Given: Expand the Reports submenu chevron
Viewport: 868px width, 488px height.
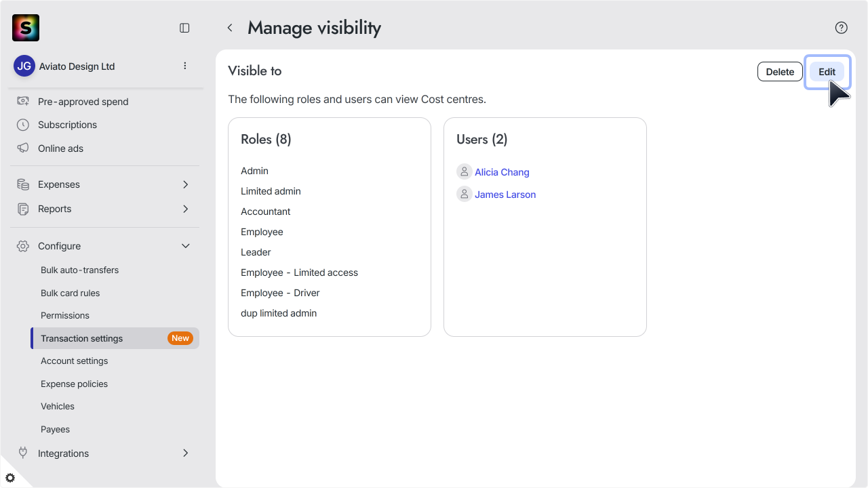Looking at the screenshot, I should point(186,209).
